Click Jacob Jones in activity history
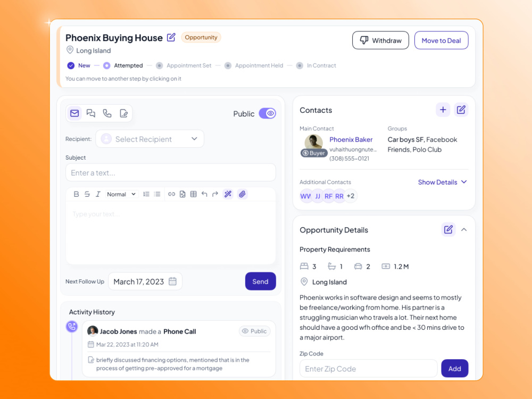Screen dimensions: 532x399 click(119, 331)
